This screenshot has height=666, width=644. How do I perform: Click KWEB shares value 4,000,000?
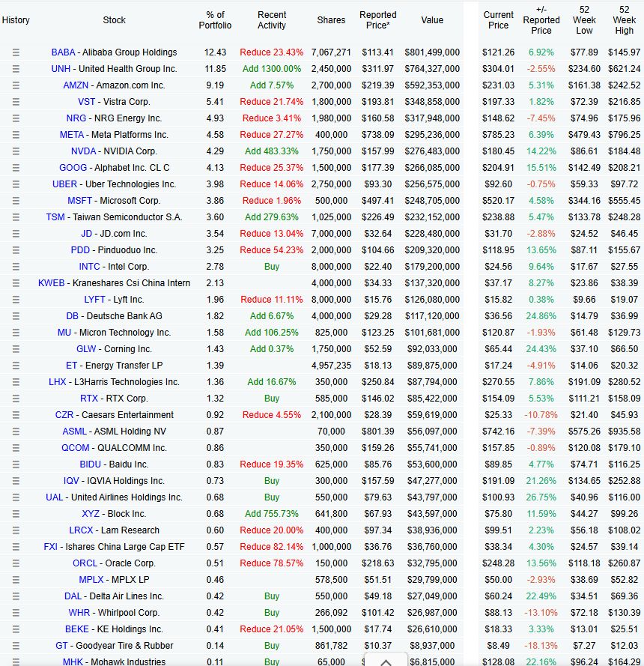[331, 283]
